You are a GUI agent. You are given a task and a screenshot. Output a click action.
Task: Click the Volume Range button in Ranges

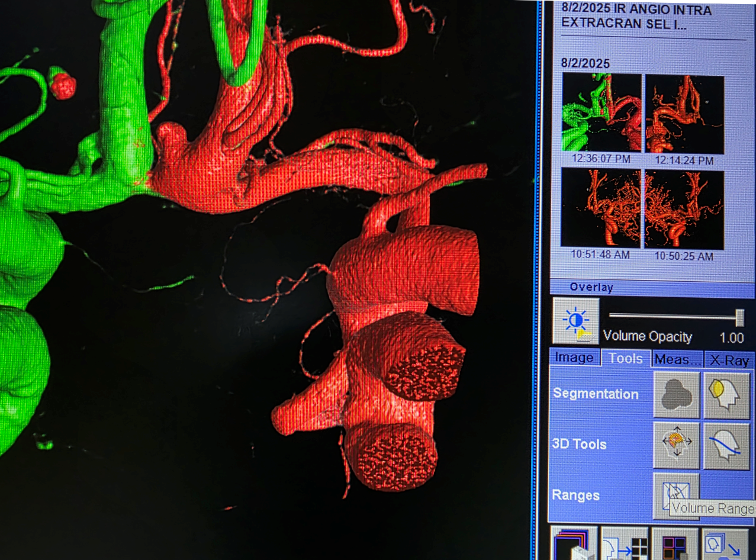(676, 494)
